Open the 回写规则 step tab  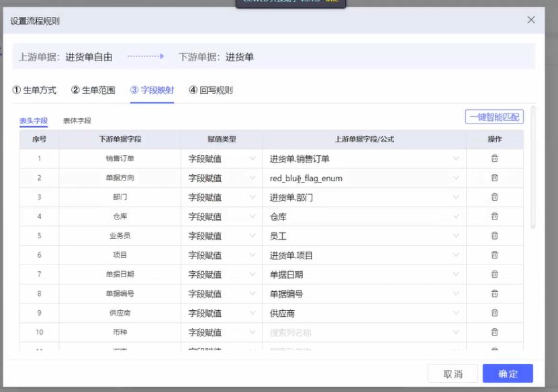(x=211, y=90)
